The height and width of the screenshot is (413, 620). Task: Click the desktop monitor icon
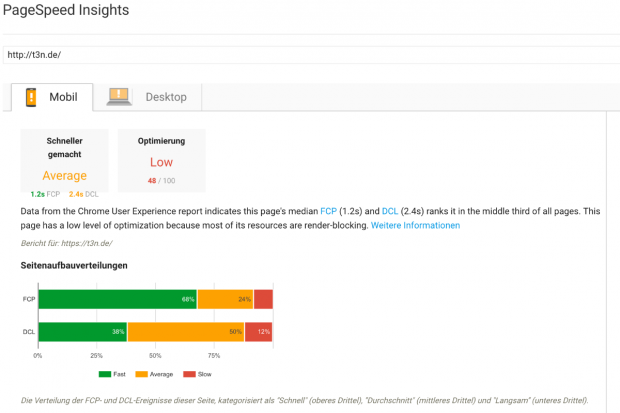tap(119, 97)
